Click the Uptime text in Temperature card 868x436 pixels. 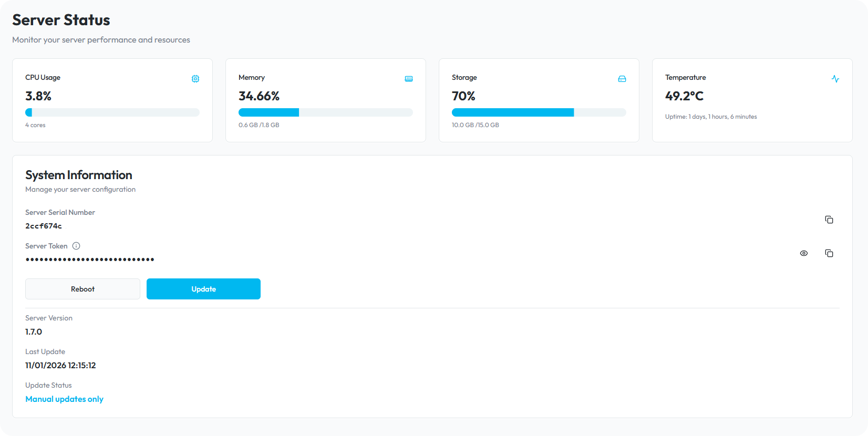pos(711,117)
